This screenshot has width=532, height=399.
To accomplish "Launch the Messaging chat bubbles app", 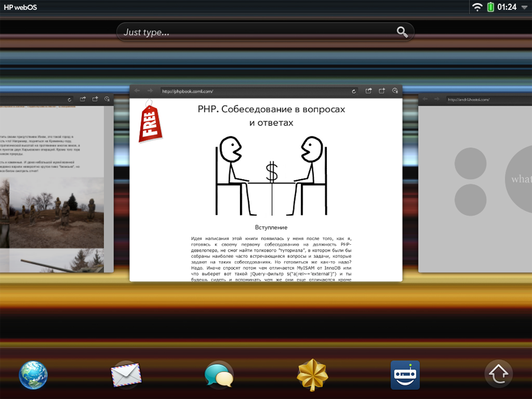I will tap(219, 375).
